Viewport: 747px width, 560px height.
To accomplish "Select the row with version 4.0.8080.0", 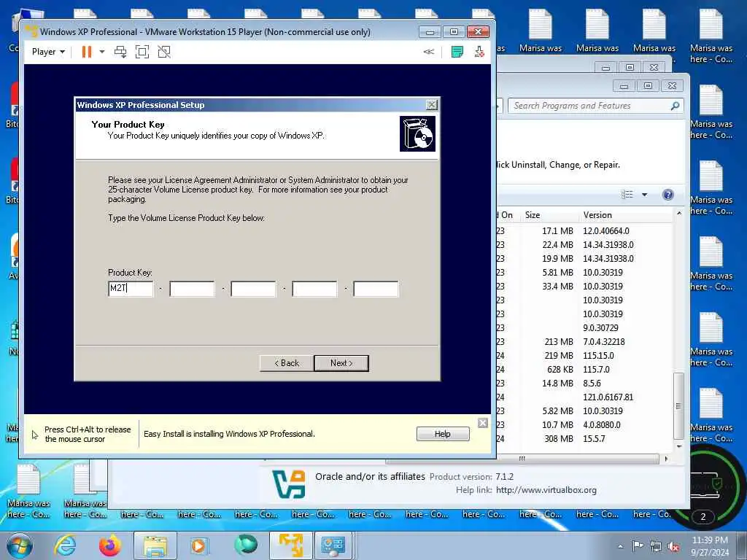I will (x=584, y=425).
